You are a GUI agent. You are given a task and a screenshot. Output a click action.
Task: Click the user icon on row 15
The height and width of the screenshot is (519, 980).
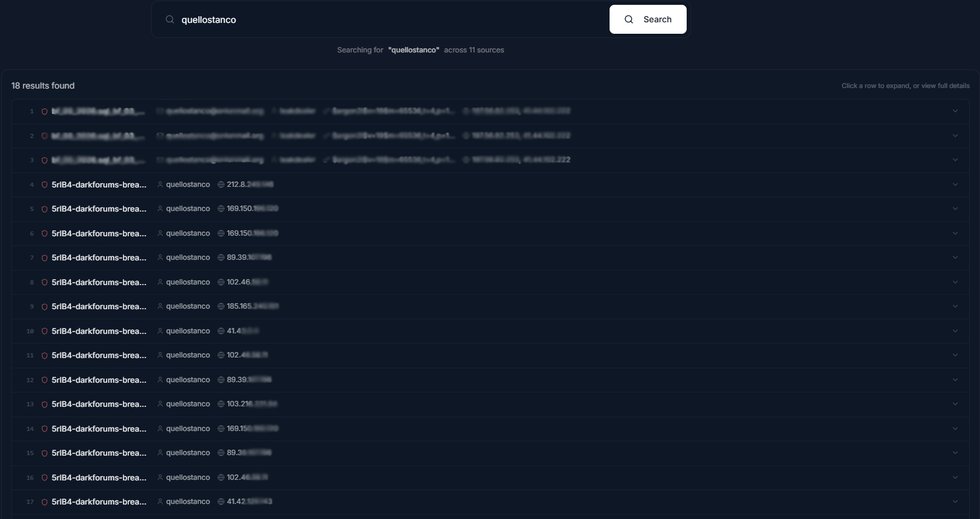160,453
